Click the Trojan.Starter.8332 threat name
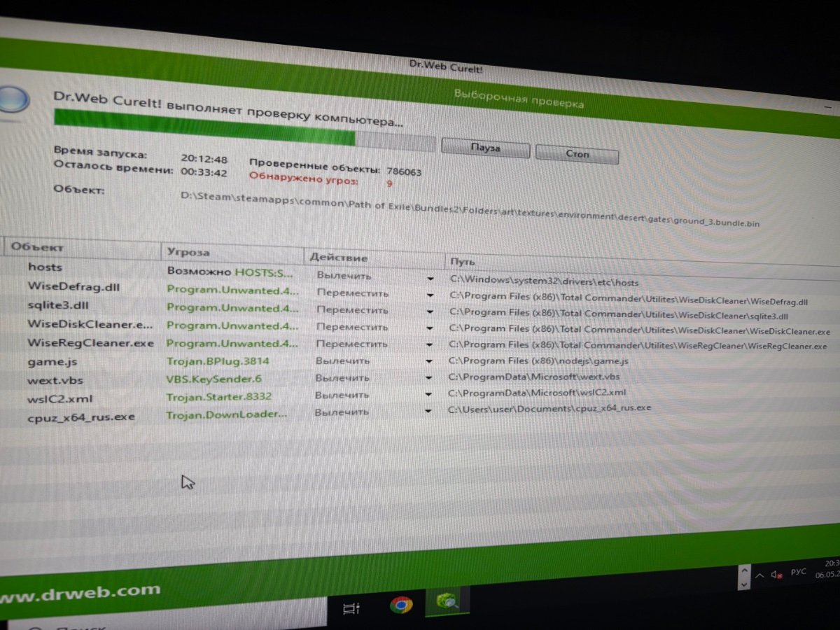The height and width of the screenshot is (630, 840). [x=219, y=397]
